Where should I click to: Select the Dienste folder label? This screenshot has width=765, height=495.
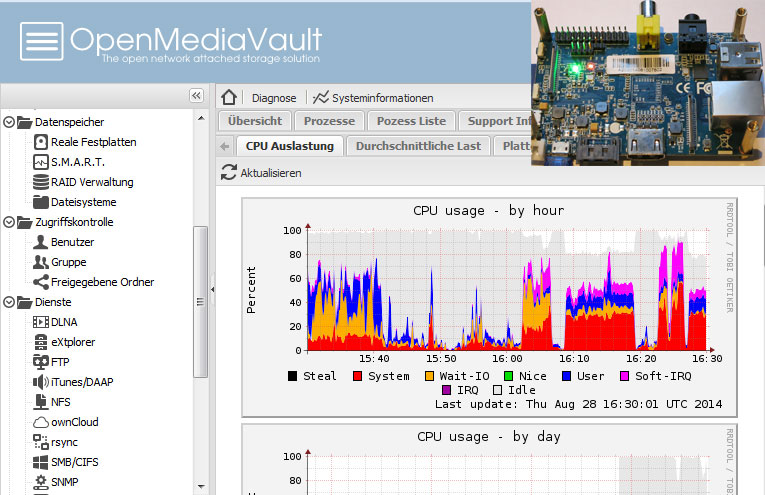pyautogui.click(x=53, y=302)
